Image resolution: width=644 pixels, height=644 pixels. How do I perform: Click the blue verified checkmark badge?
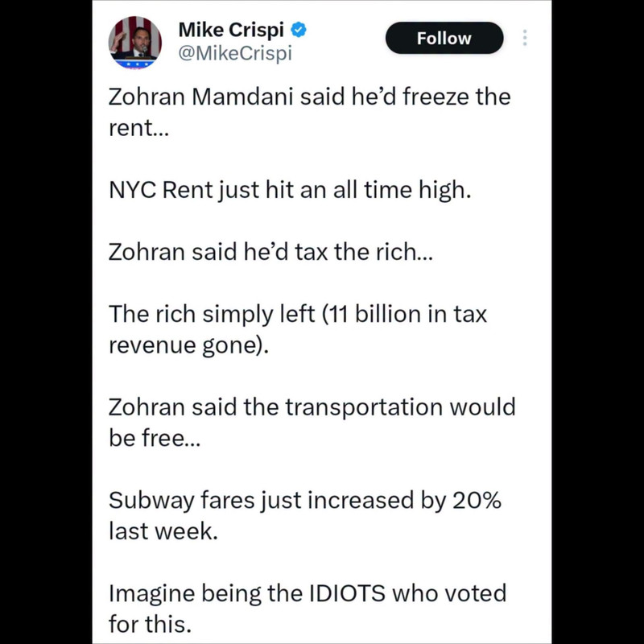[x=299, y=30]
